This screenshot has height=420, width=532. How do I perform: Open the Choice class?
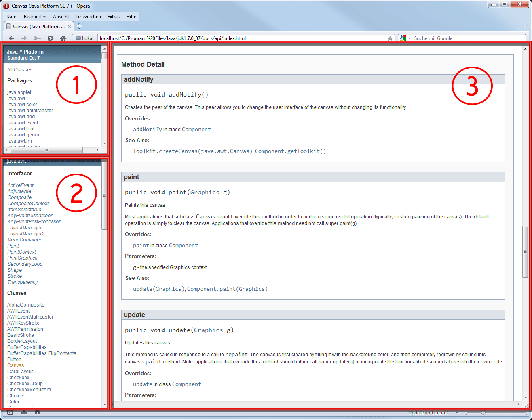15,396
